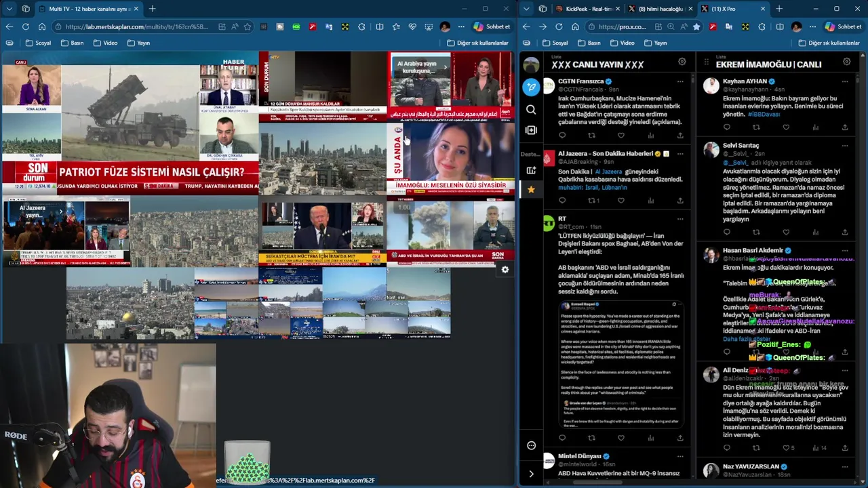Like the CGTN Fransızca post
This screenshot has width=868, height=488.
(621, 136)
